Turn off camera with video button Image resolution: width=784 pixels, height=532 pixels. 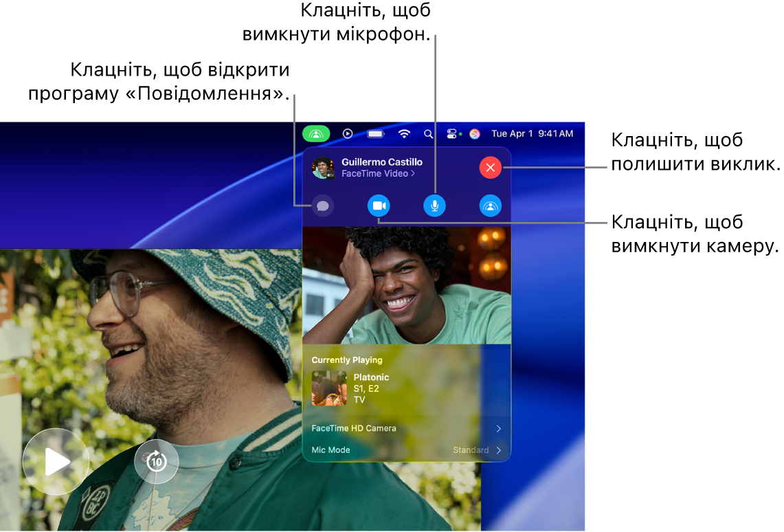click(x=379, y=206)
